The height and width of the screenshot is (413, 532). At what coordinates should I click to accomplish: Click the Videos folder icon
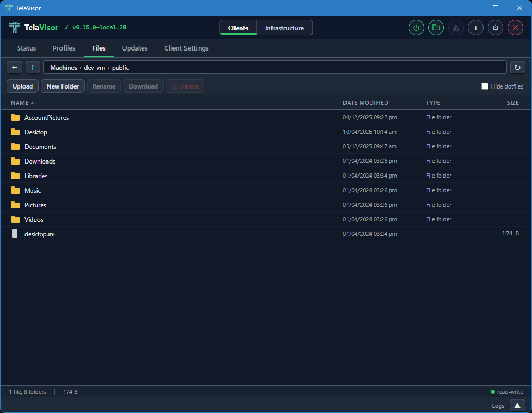coord(16,219)
